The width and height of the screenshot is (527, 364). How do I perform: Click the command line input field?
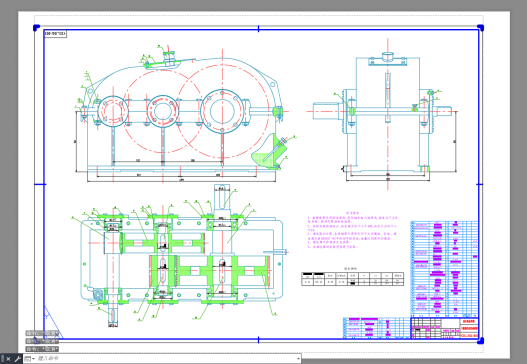[x=165, y=359]
